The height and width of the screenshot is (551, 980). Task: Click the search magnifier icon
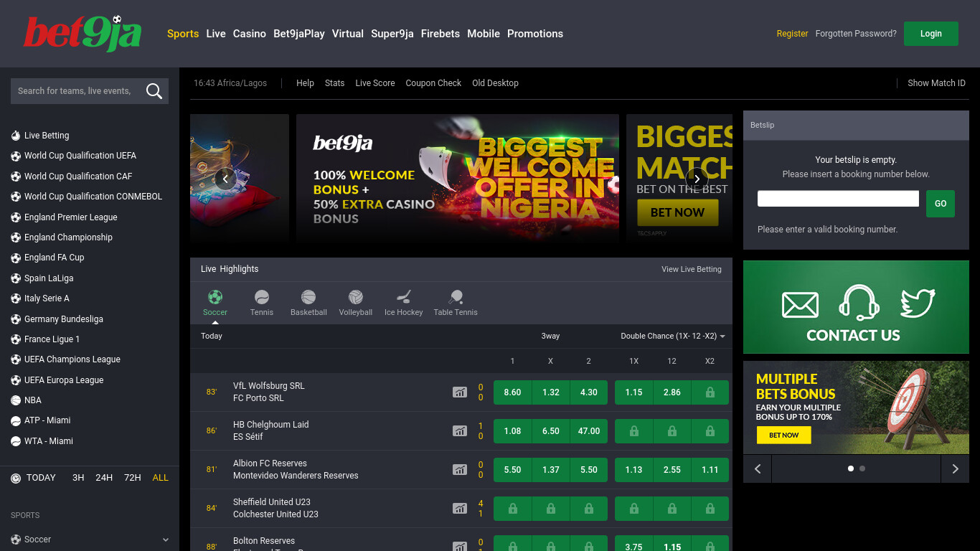(154, 91)
